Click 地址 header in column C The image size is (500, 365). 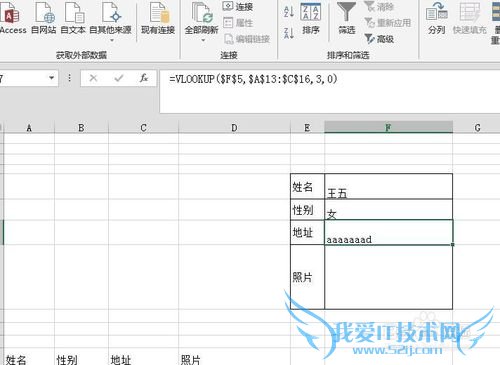pyautogui.click(x=121, y=360)
